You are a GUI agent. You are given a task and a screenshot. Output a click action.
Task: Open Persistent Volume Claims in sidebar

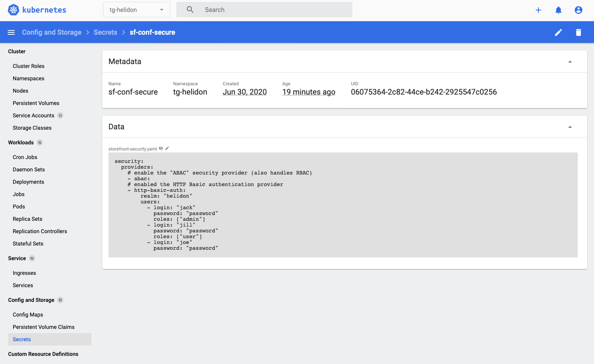44,327
